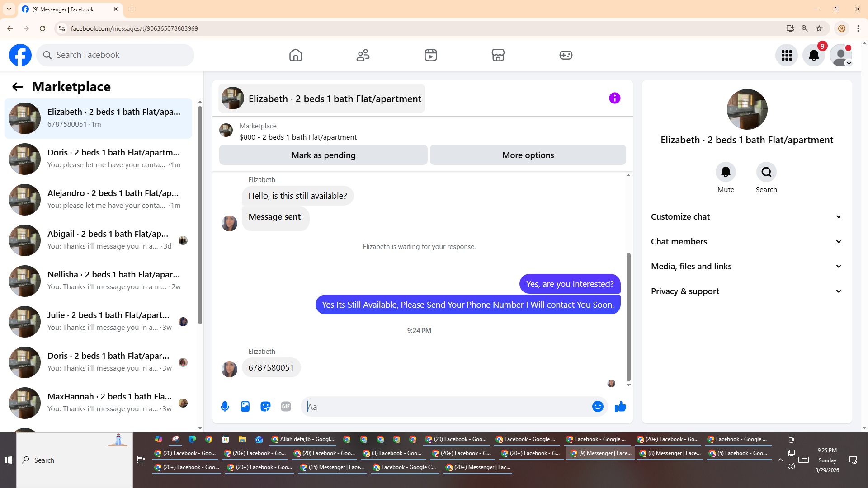
Task: Click Elizabeth's avatar beside 6787580051 message
Action: 229,369
